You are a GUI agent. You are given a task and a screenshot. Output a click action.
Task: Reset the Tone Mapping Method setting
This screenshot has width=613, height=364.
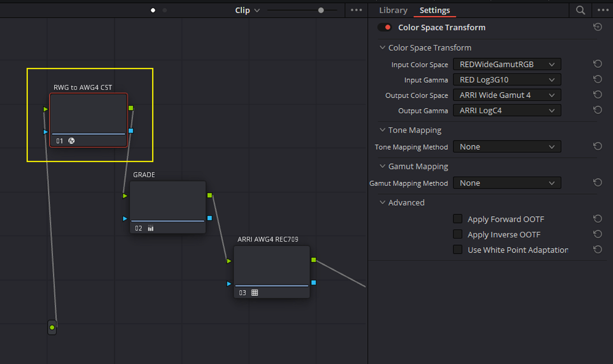click(597, 146)
